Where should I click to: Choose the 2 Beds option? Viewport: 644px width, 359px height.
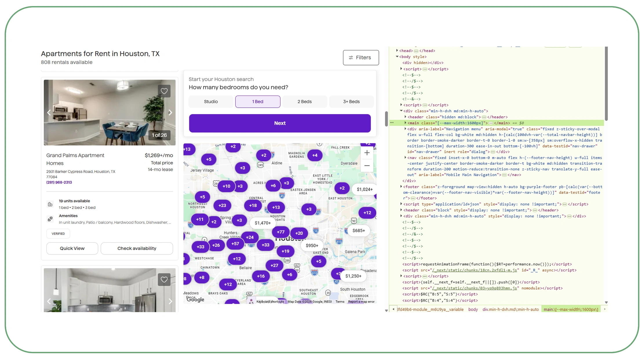tap(304, 102)
